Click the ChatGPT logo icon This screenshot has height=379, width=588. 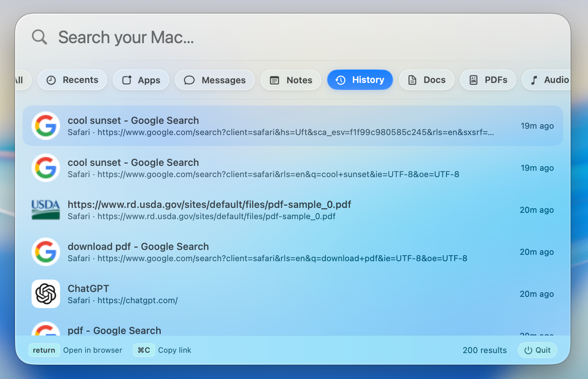pos(46,294)
